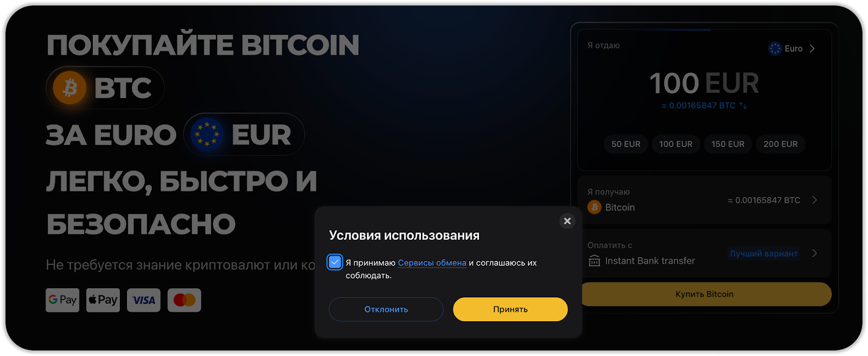Screen dimensions: 868x356
Task: Open the Euro currency selector
Action: (x=792, y=48)
